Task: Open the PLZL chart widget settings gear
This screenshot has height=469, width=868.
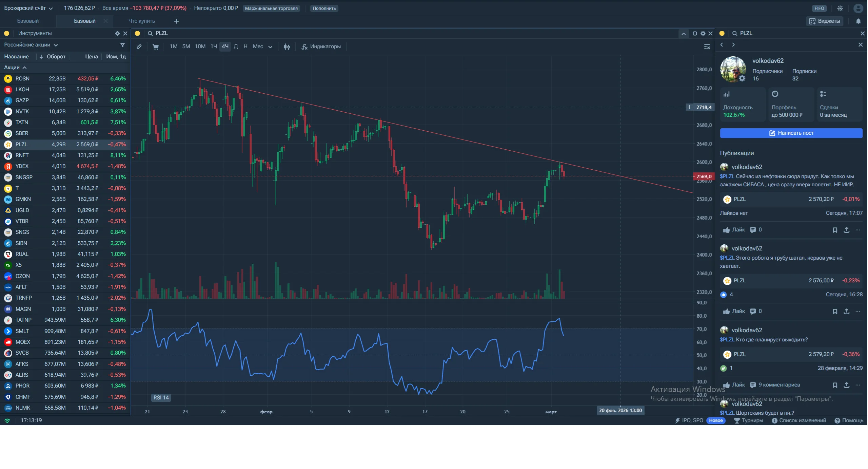Action: click(x=703, y=33)
